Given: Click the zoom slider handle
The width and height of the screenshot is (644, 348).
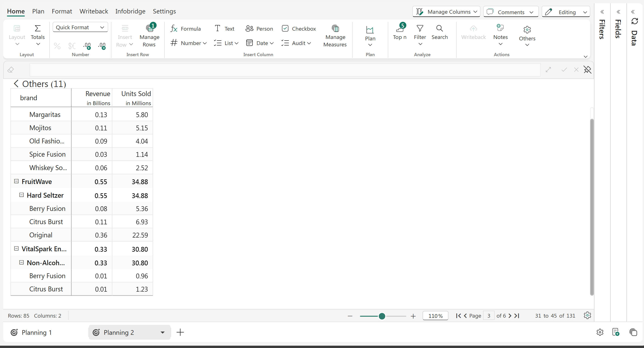Looking at the screenshot, I should click(x=382, y=316).
